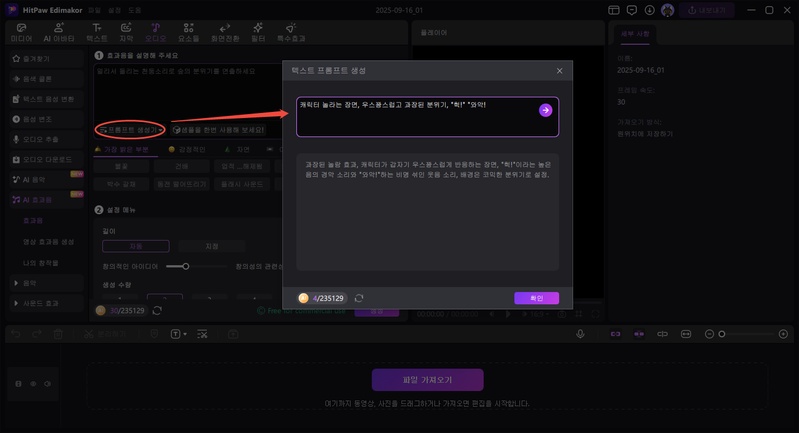Click the 박수 갈채 preset button

click(x=121, y=184)
